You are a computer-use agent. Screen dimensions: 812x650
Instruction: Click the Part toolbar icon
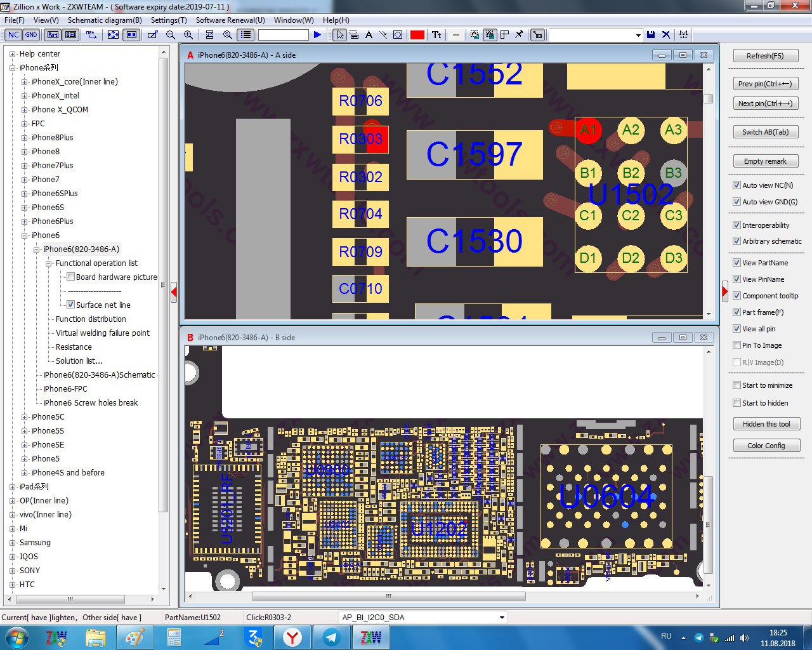53,35
